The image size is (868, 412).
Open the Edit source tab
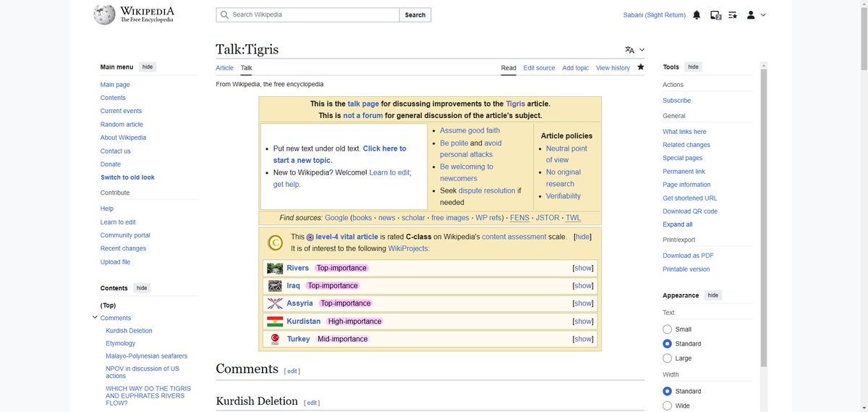(539, 68)
